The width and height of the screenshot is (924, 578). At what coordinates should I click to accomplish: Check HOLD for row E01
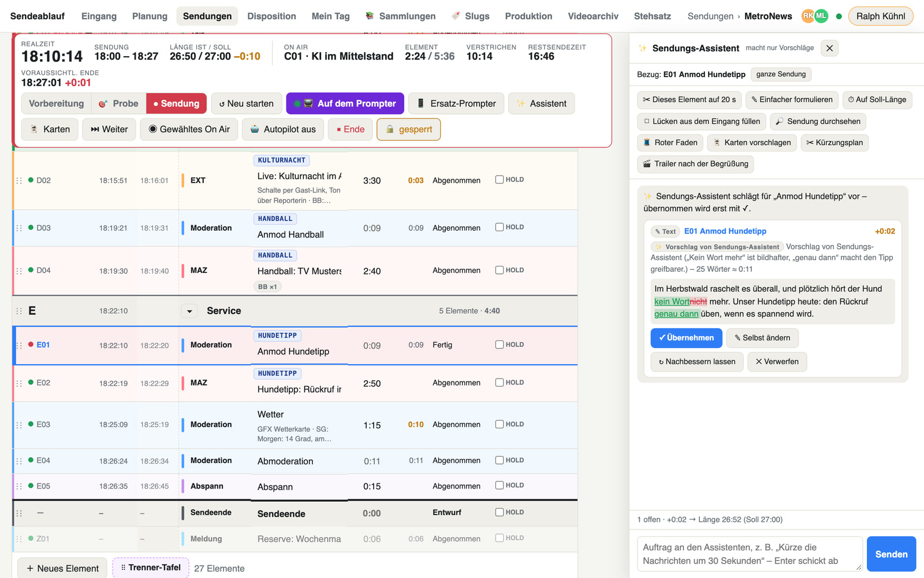500,344
